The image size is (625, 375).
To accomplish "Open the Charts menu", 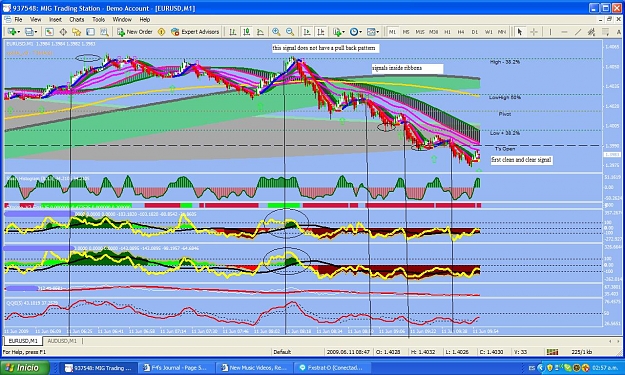I will coord(77,20).
